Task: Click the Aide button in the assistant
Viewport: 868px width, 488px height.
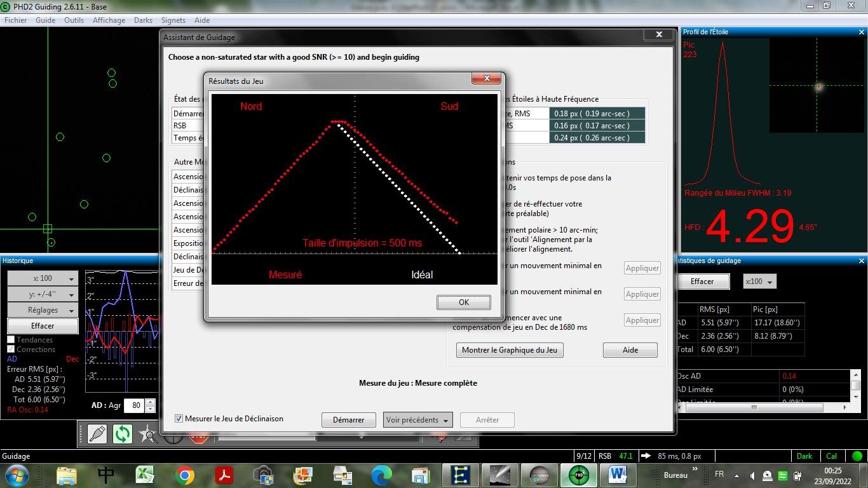Action: tap(630, 350)
